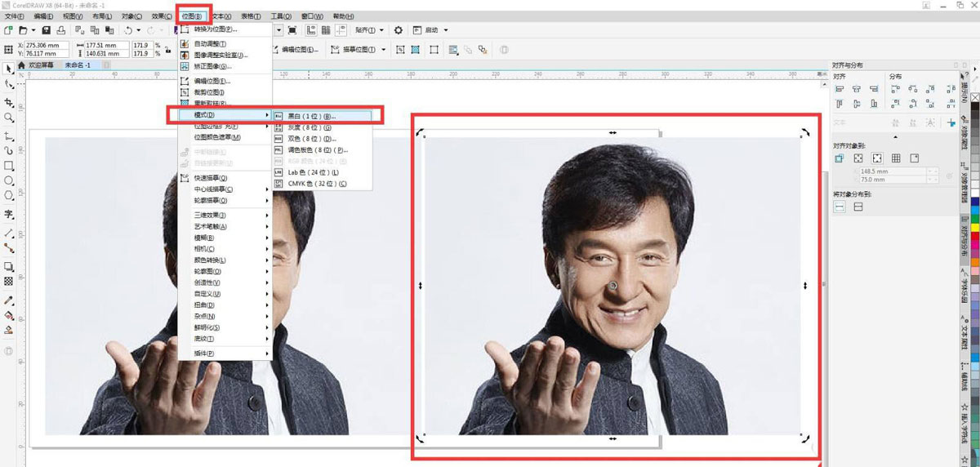980x467 pixels.
Task: Select the Zoom magnifier tool
Action: [9, 118]
